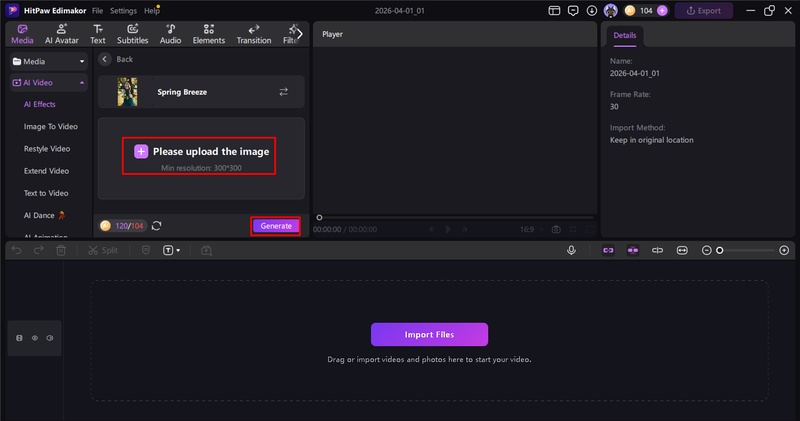
Task: Record voiceover with the microphone icon
Action: [x=571, y=250]
